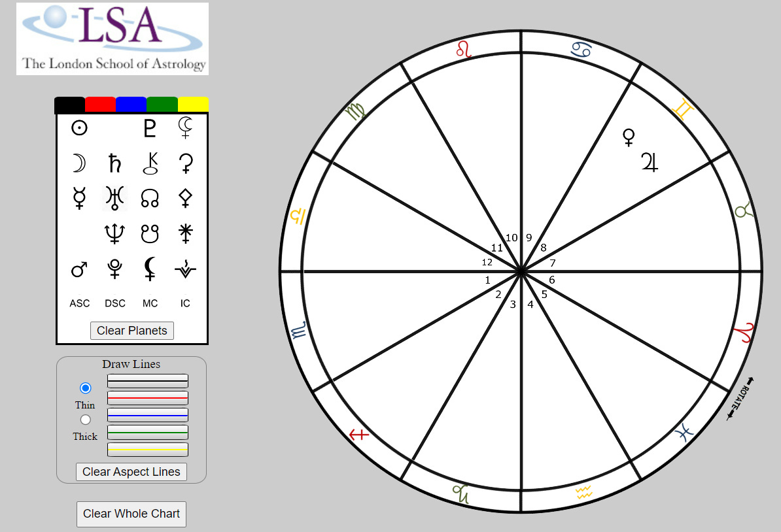Click the Cancer sign on zodiac ring
Viewport: 781px width, 532px height.
pyautogui.click(x=581, y=50)
